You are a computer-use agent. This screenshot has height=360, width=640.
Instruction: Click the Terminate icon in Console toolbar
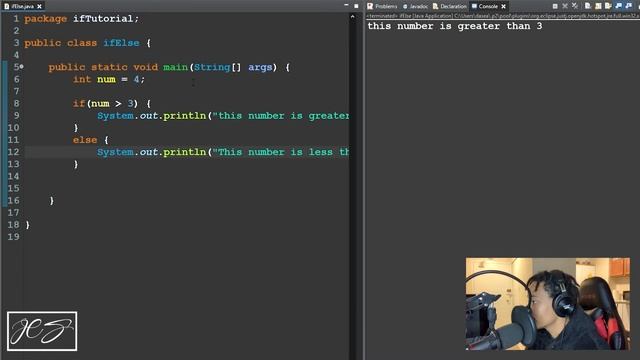click(x=555, y=6)
